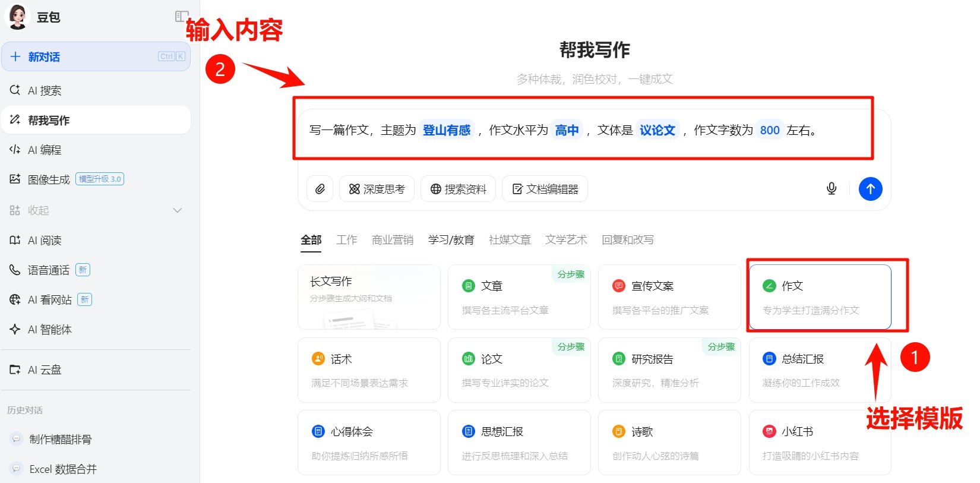
Task: Change the 高中 level parameter
Action: tap(567, 130)
